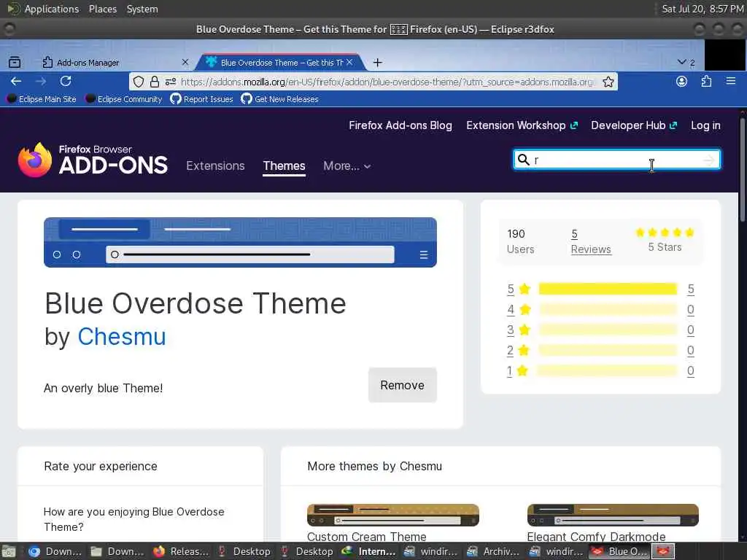This screenshot has width=747, height=560.
Task: Open the Custom Cream Theme preview
Action: click(x=393, y=515)
